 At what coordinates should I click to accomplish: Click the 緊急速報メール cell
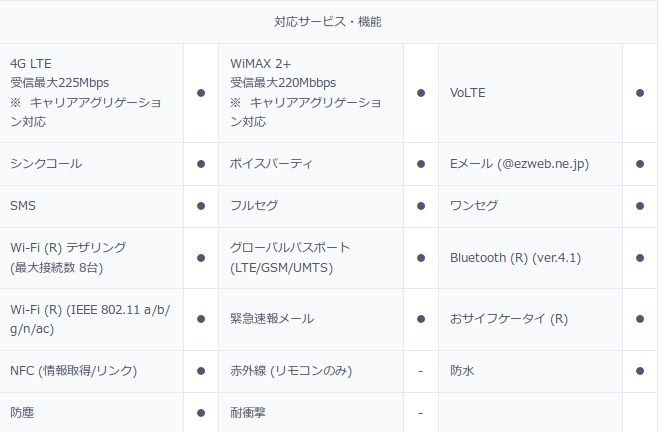click(x=311, y=319)
